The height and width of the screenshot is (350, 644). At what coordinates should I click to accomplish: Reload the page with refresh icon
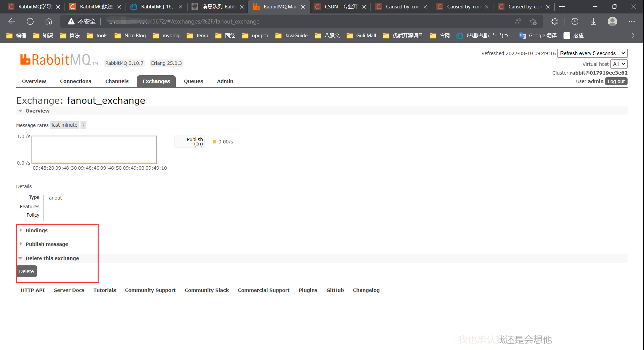pyautogui.click(x=30, y=21)
